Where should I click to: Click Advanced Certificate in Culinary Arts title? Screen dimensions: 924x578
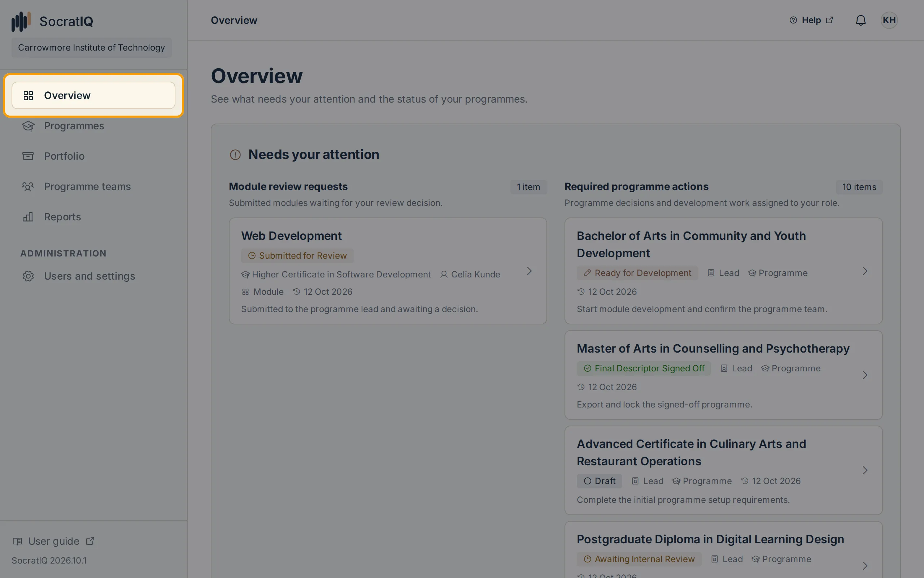click(x=691, y=453)
